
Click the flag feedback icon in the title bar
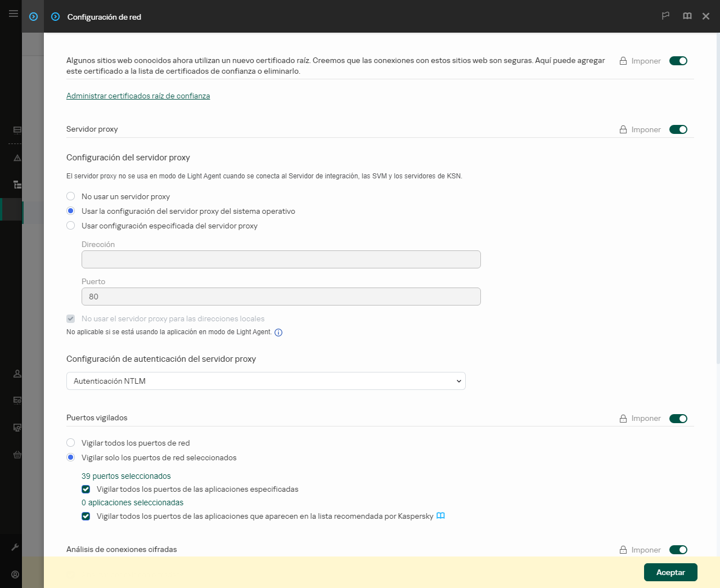pyautogui.click(x=665, y=16)
